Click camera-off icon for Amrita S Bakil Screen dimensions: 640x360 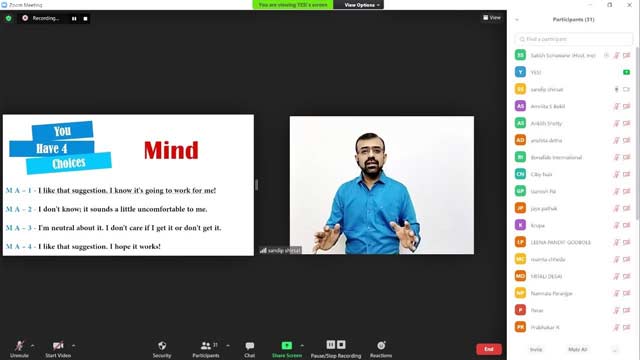pos(627,107)
